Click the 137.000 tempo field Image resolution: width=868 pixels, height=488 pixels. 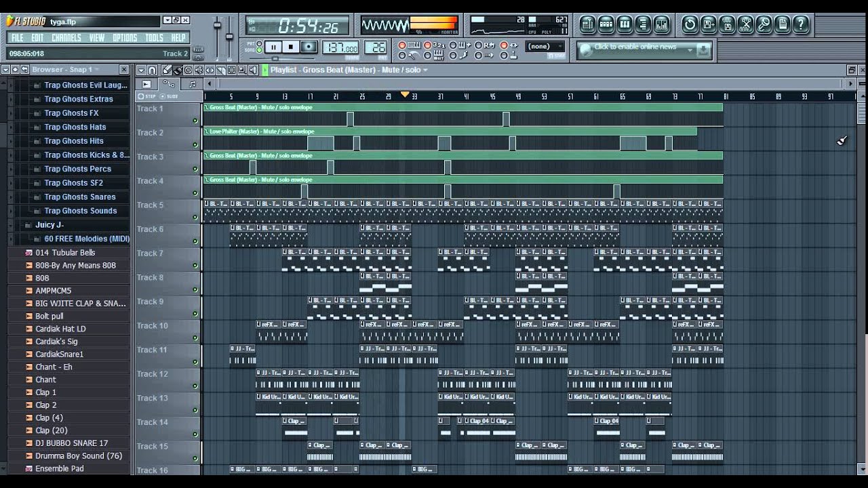point(341,47)
